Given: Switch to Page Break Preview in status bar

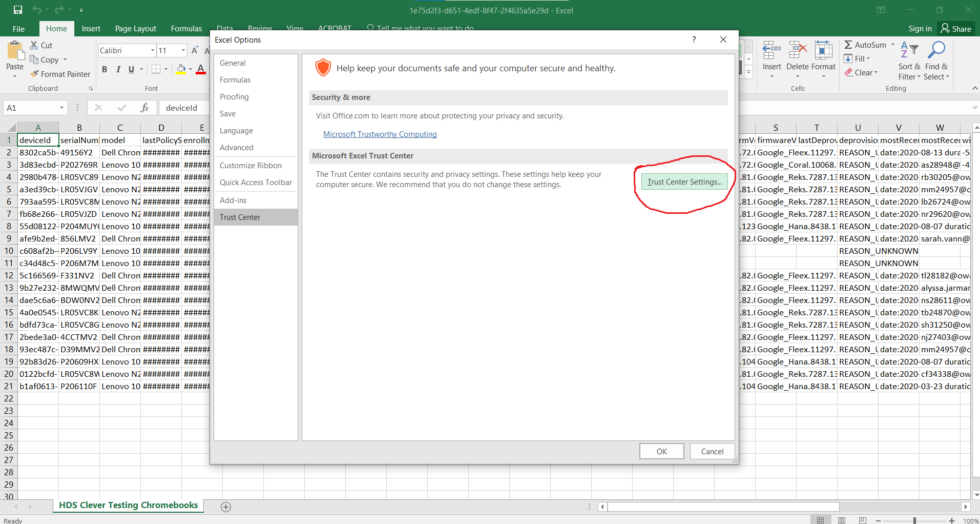Looking at the screenshot, I should point(863,520).
